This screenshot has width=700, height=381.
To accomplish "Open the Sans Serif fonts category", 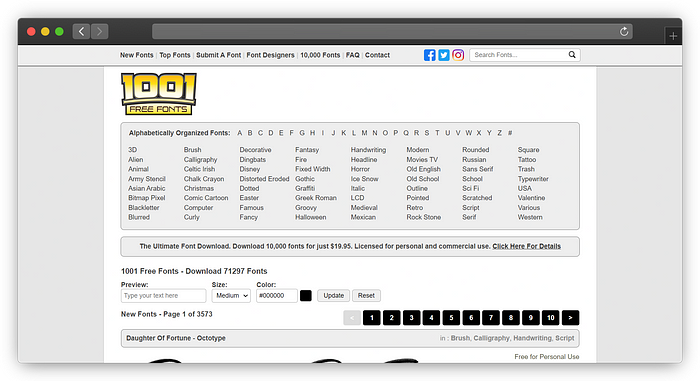I will (478, 169).
